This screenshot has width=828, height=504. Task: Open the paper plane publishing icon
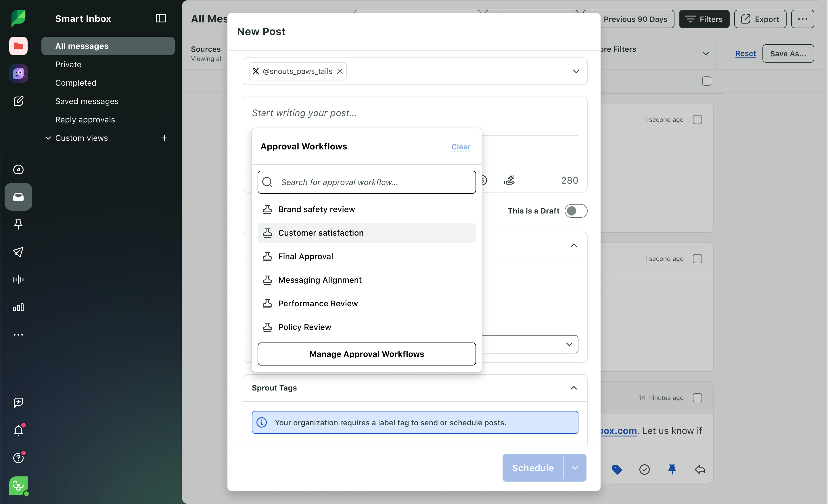(x=18, y=252)
